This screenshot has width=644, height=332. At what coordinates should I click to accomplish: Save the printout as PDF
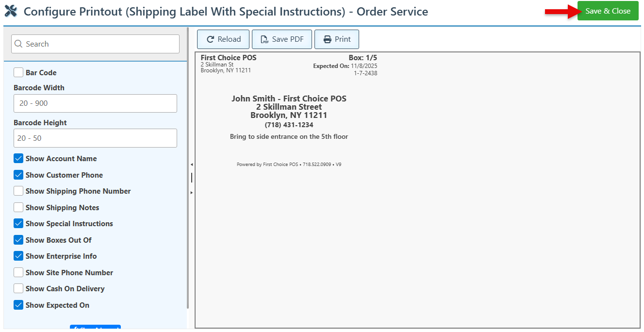pos(282,39)
